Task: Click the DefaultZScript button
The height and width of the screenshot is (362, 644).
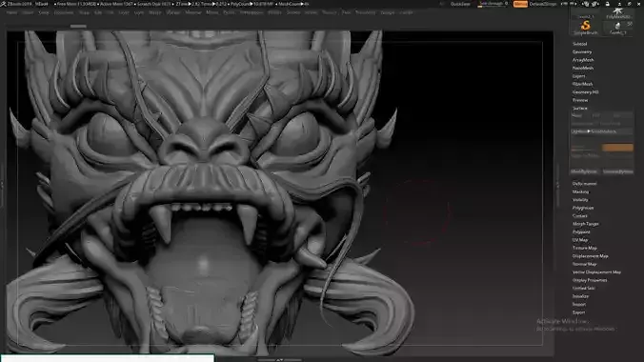Action: coord(543,4)
